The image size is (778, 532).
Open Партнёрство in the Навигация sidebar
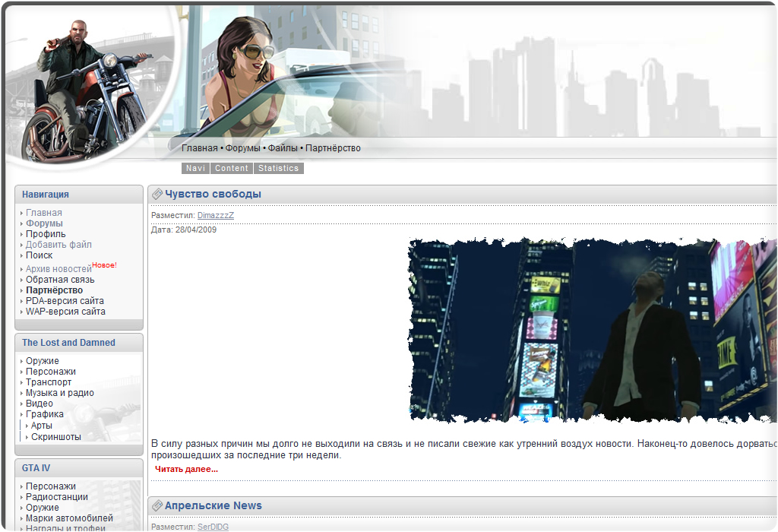(54, 290)
